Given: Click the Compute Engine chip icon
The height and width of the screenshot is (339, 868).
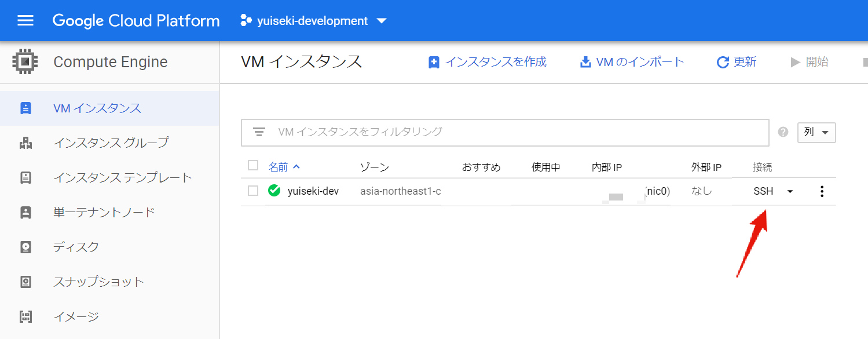Looking at the screenshot, I should (25, 61).
